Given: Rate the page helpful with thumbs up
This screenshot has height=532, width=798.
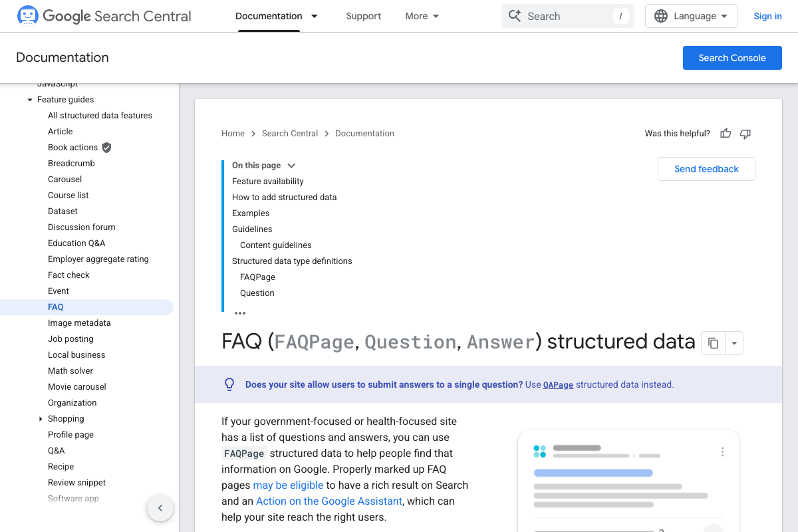Looking at the screenshot, I should pos(725,134).
